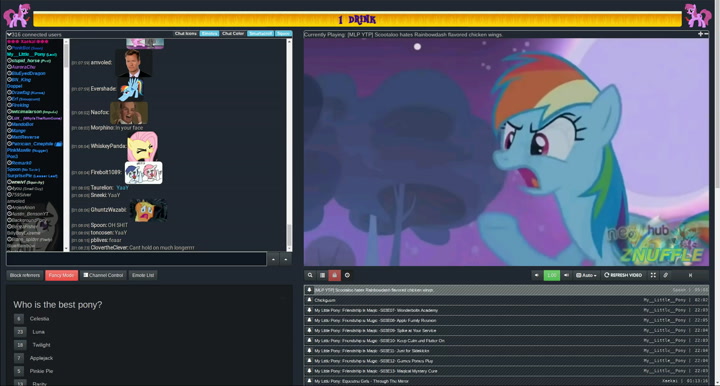Click the Rainbow Dash video player area
Image resolution: width=720 pixels, height=386 pixels.
click(506, 152)
